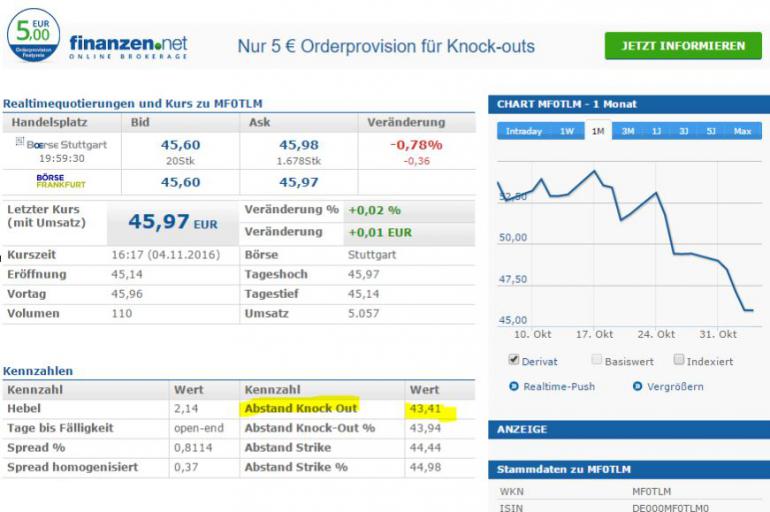This screenshot has height=512, width=770.
Task: Click the Vergrößern arrow icon
Action: tap(637, 386)
